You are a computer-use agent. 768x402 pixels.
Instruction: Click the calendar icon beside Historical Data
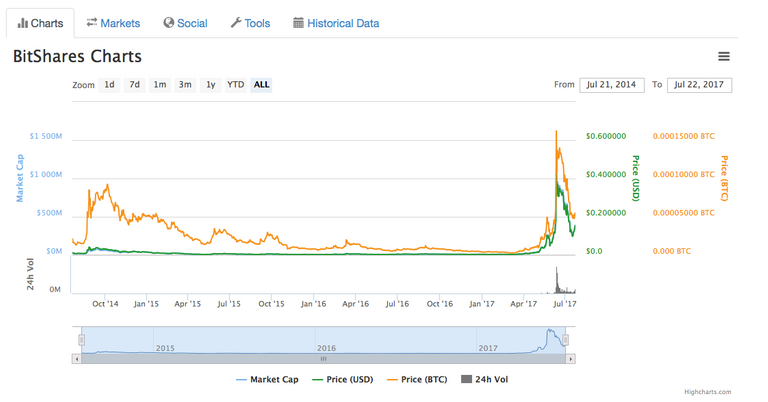(x=298, y=23)
